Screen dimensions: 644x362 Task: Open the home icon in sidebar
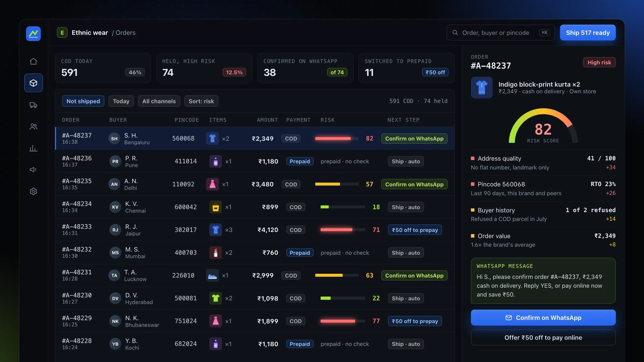(33, 61)
